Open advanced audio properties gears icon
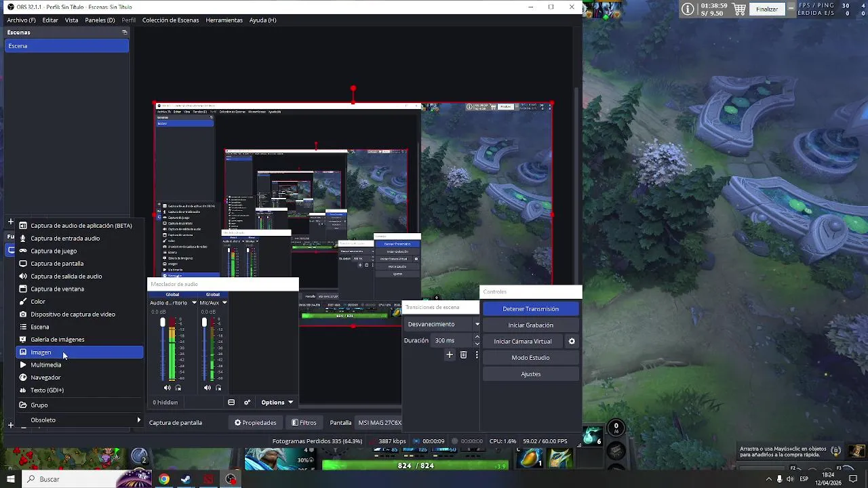The width and height of the screenshot is (868, 488). [x=247, y=403]
